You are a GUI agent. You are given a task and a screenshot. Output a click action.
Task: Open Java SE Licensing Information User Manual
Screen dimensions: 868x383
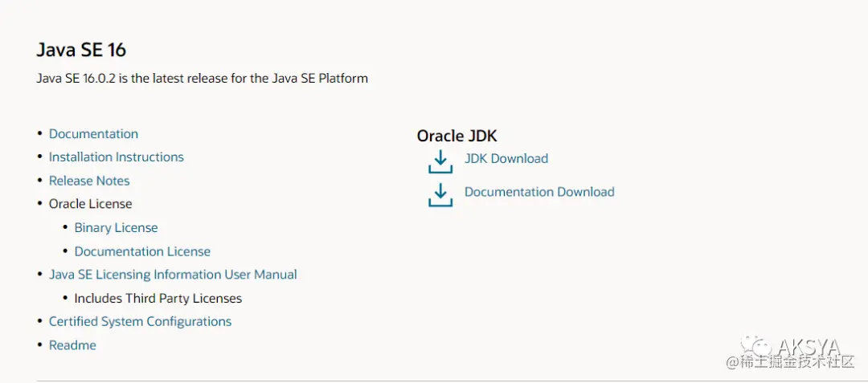tap(173, 275)
